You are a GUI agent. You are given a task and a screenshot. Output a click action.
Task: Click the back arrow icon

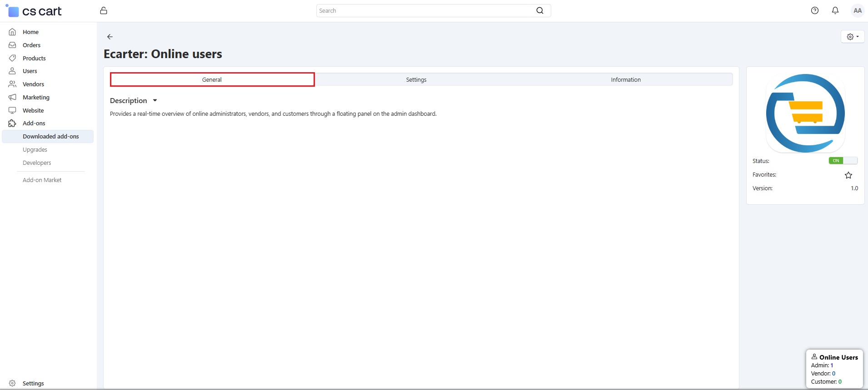pyautogui.click(x=110, y=37)
